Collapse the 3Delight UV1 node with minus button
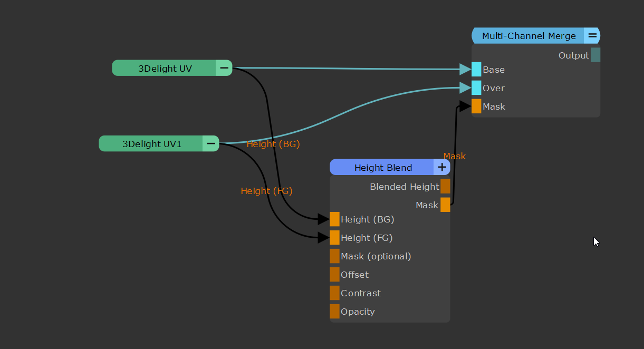The image size is (644, 349). [211, 143]
